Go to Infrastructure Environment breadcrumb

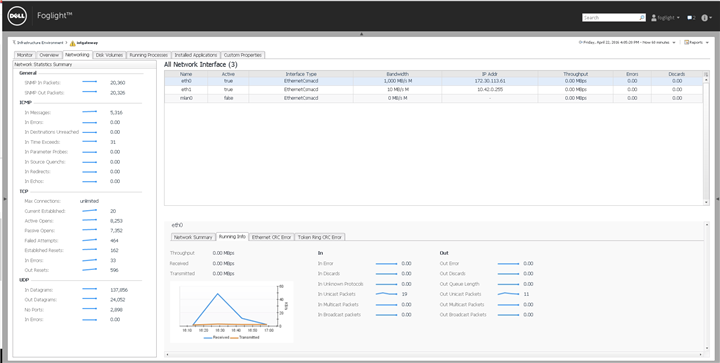pos(40,42)
